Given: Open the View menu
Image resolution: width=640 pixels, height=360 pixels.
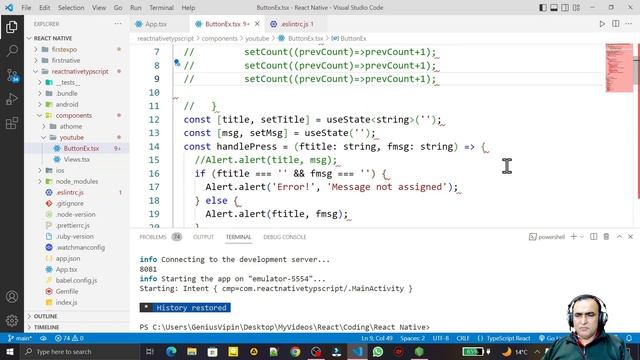Looking at the screenshot, I should pos(99,8).
